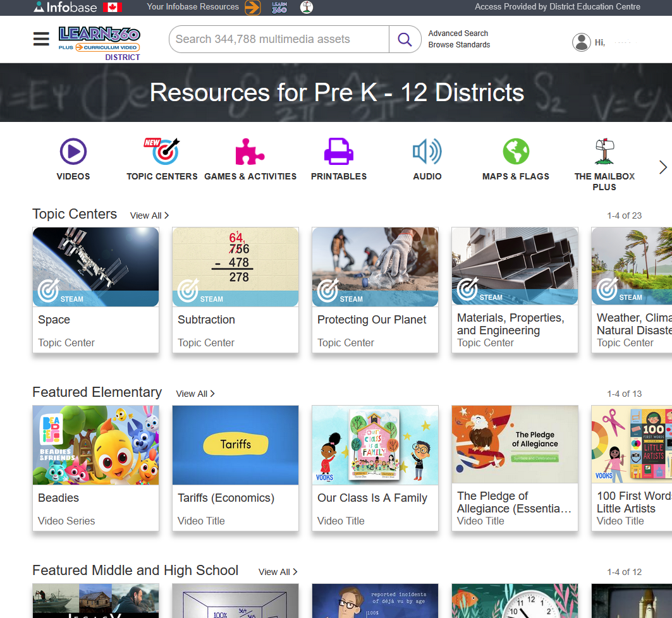This screenshot has height=618, width=672.
Task: Open Advanced Search
Action: point(458,33)
